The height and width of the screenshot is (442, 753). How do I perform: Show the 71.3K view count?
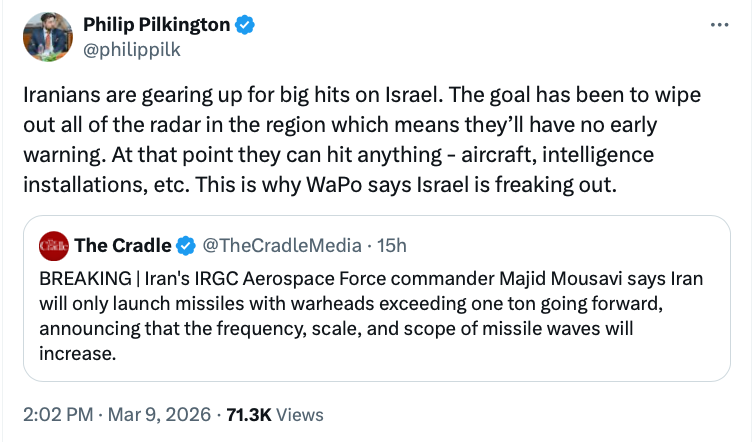pyautogui.click(x=248, y=414)
